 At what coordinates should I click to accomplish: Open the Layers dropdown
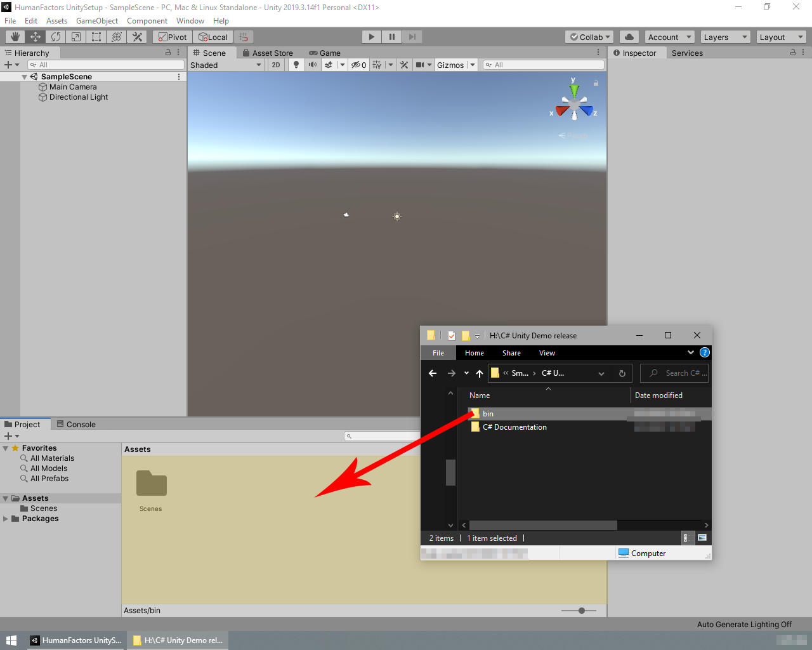(x=725, y=37)
